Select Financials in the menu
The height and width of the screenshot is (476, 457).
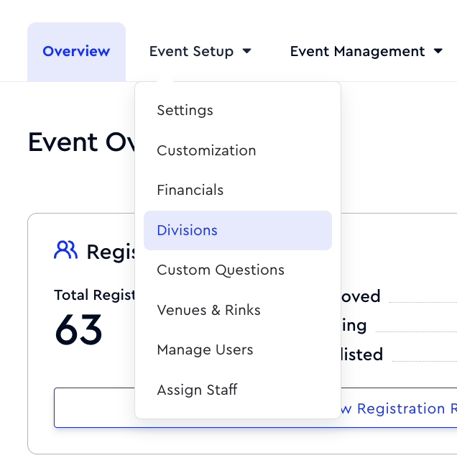[238, 191]
